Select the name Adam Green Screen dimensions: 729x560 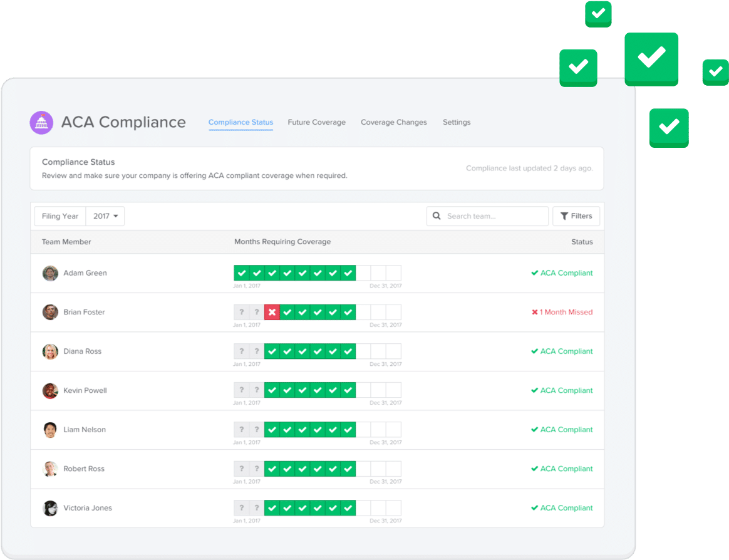85,273
